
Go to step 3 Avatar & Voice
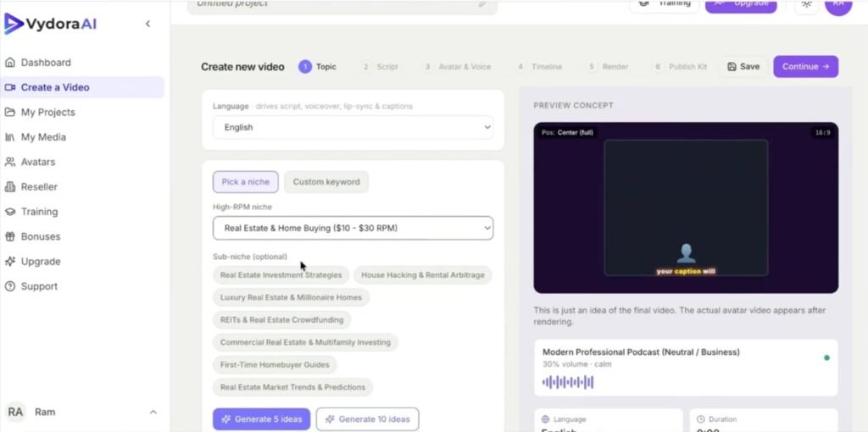point(457,67)
